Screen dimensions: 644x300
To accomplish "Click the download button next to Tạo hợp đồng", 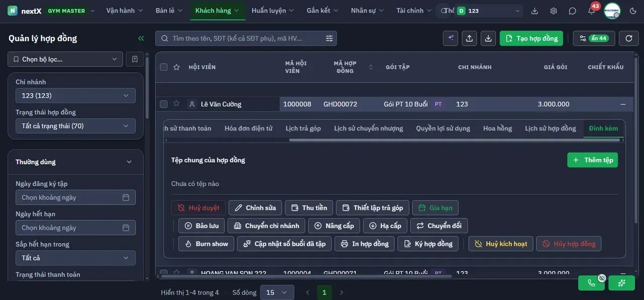I will pos(488,38).
